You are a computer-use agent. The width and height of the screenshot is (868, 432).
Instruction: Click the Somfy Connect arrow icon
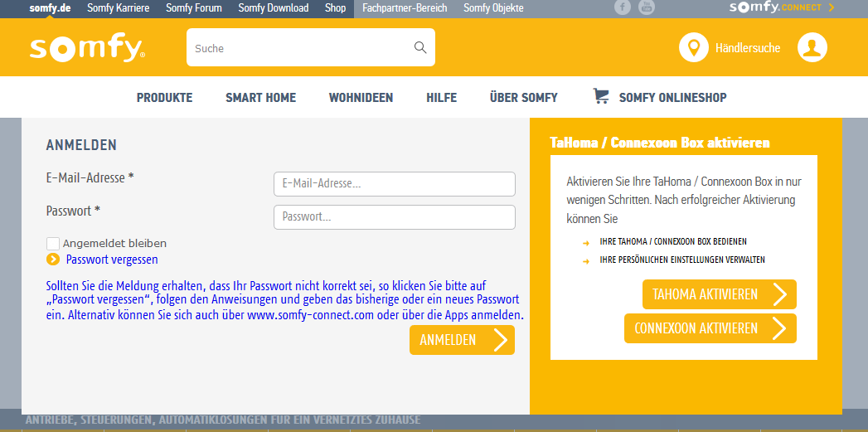point(831,7)
